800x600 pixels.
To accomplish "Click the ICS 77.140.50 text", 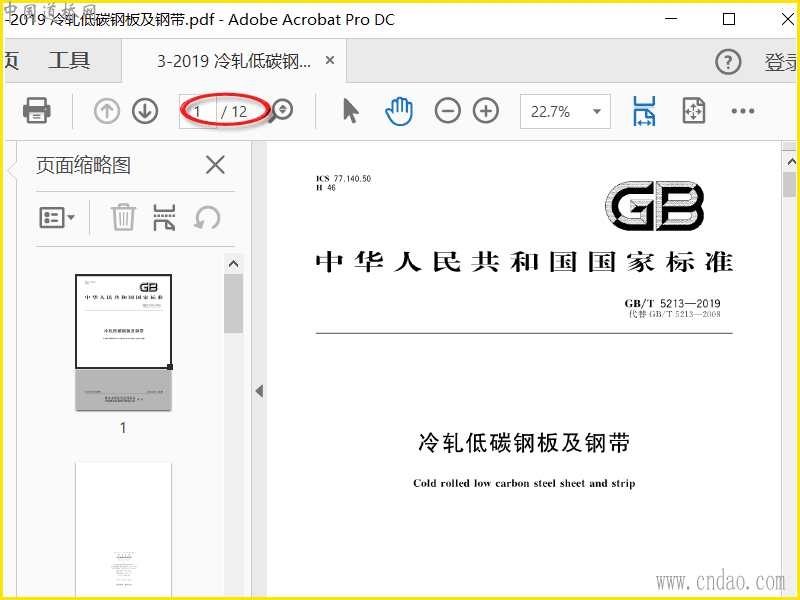I will pyautogui.click(x=343, y=179).
